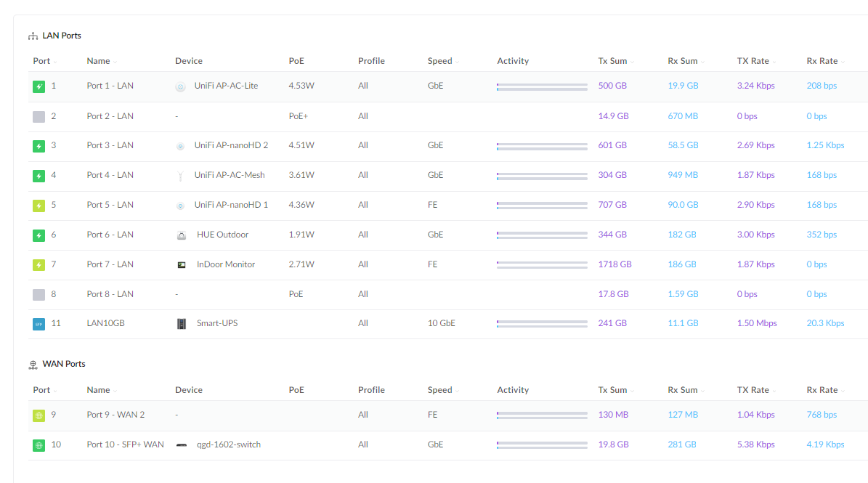868x483 pixels.
Task: Click the gray inactive icon for port 2
Action: 38,116
